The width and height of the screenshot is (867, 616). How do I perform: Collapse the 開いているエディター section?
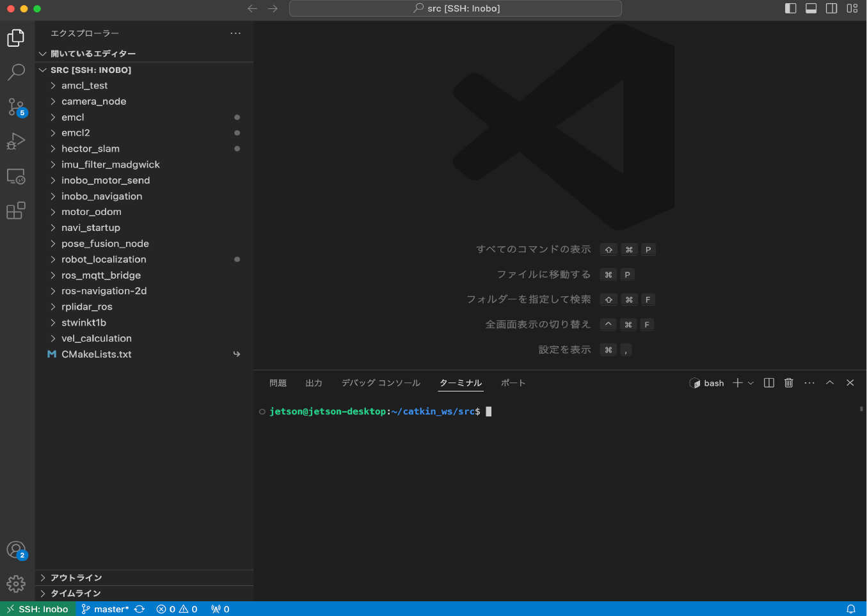tap(145, 54)
